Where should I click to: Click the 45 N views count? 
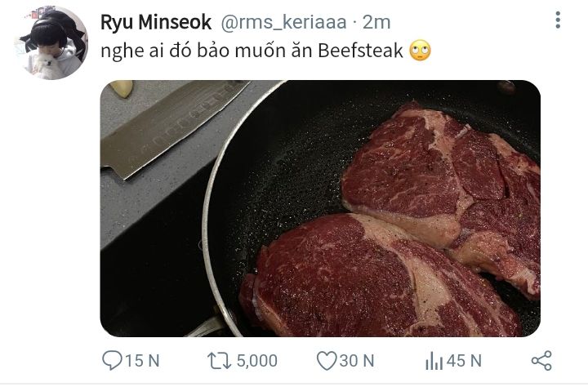click(x=464, y=360)
